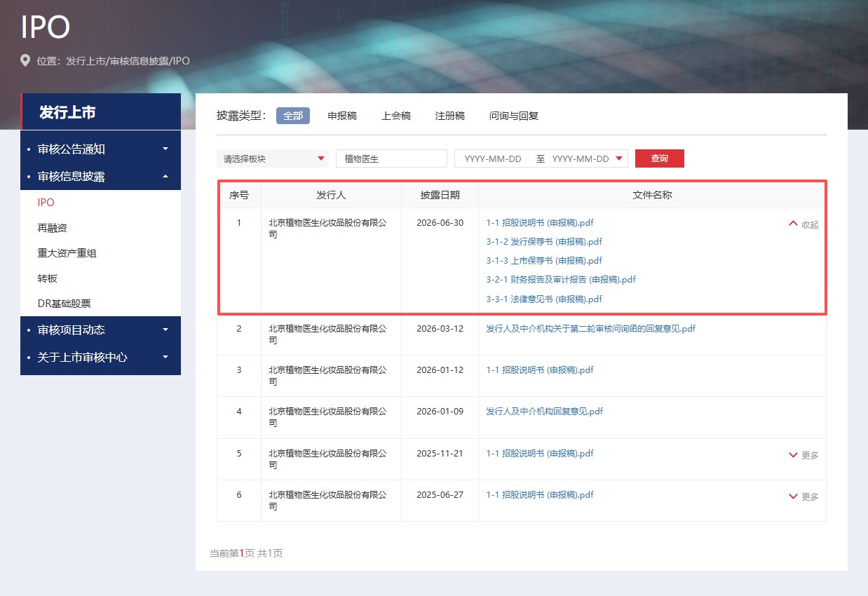Select the 全部 disclosure type tab

[293, 116]
